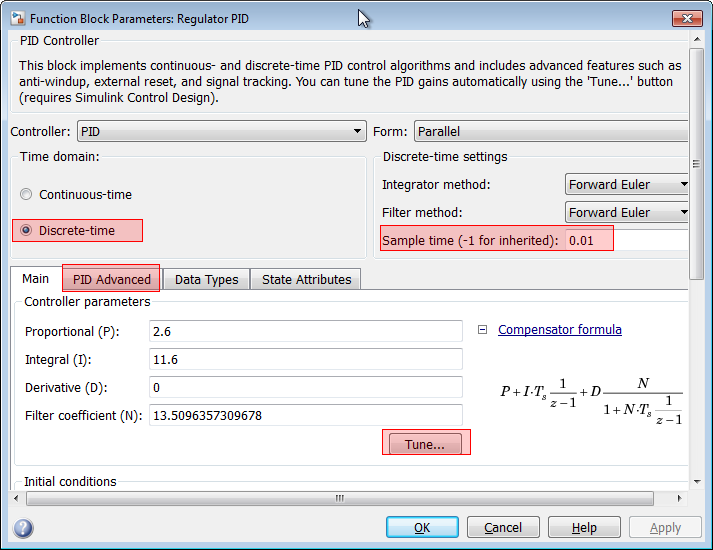Collapse the Compensator formula expander

pyautogui.click(x=482, y=330)
